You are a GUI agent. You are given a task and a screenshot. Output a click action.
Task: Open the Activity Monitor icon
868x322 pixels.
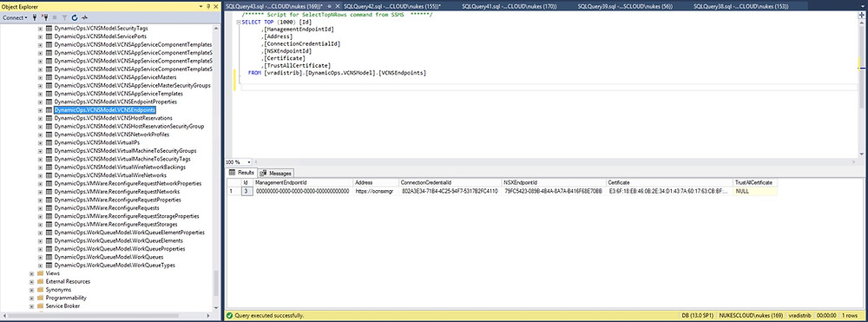pyautogui.click(x=85, y=17)
